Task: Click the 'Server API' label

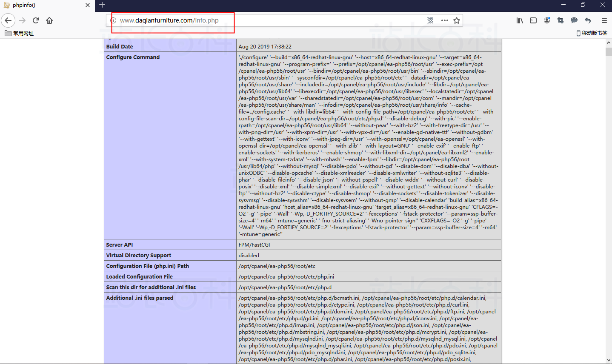Action: click(120, 245)
